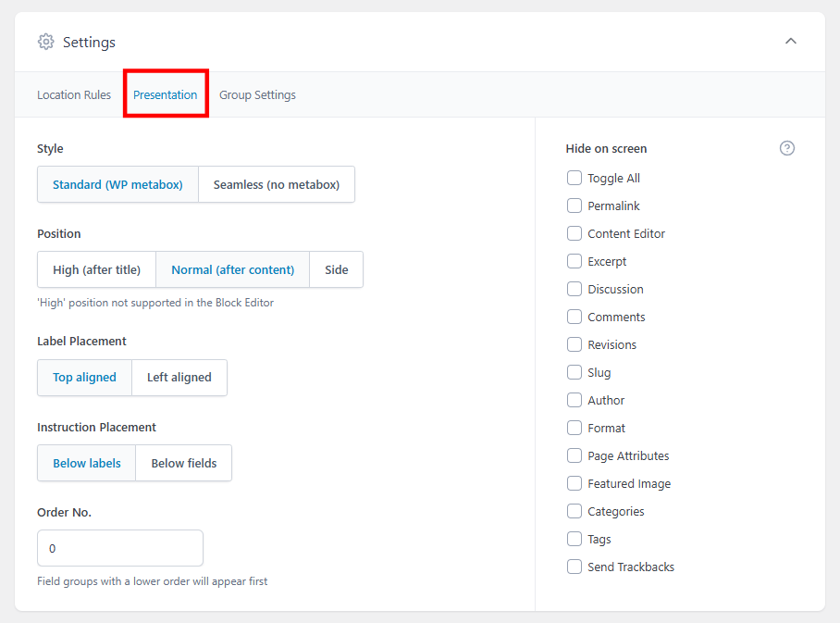
Task: Set instructions to appear Below fields
Action: [183, 463]
